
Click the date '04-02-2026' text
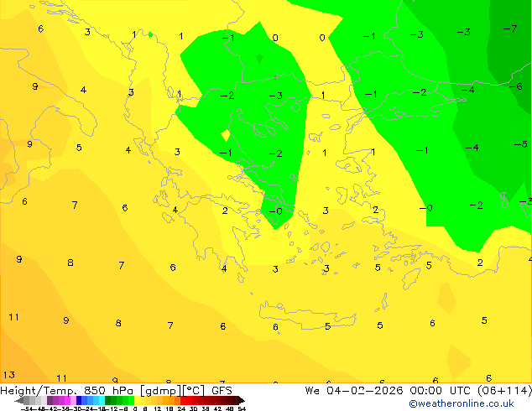[x=365, y=391]
